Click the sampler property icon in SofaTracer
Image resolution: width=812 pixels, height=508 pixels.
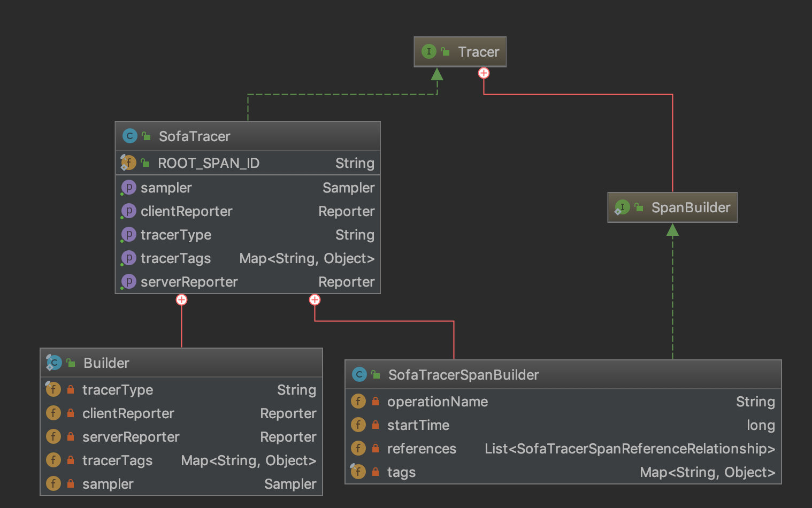(128, 188)
